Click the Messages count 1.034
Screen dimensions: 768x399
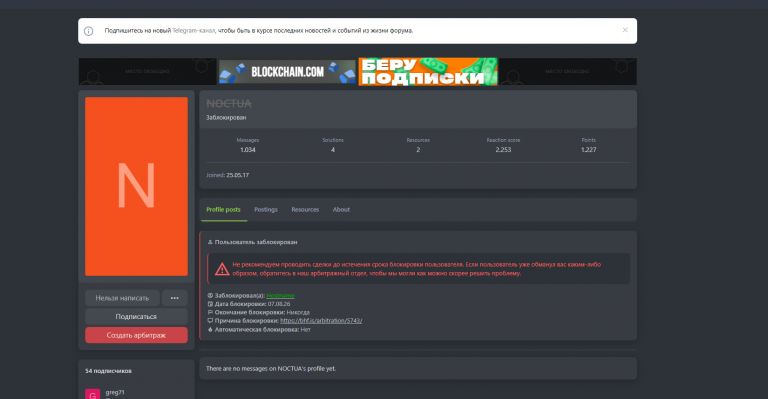coord(248,150)
